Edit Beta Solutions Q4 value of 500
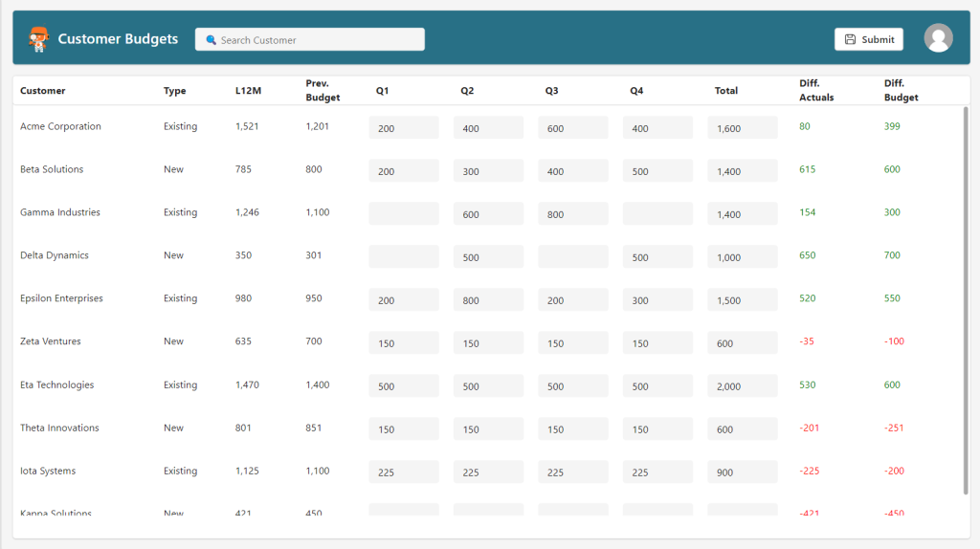The height and width of the screenshot is (549, 980). 657,171
